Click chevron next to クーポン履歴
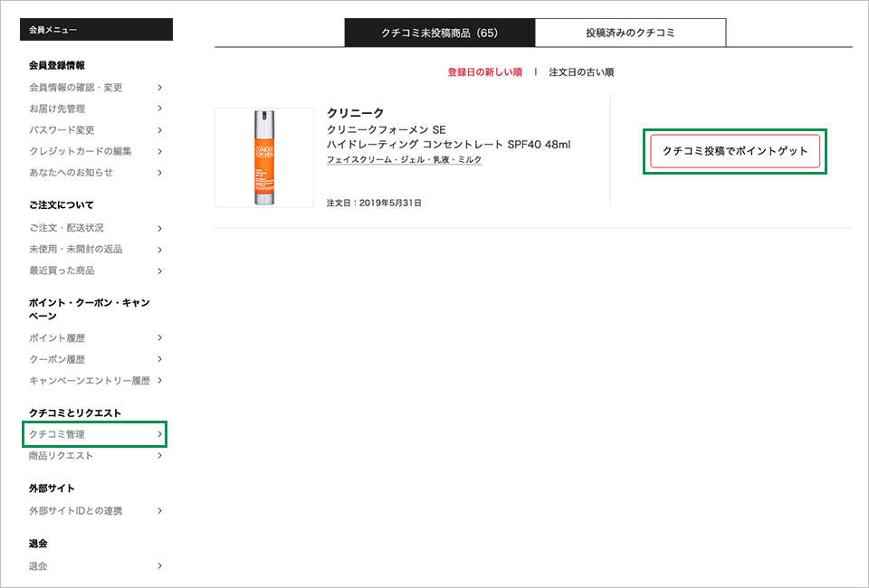This screenshot has width=869, height=588. pos(159,359)
